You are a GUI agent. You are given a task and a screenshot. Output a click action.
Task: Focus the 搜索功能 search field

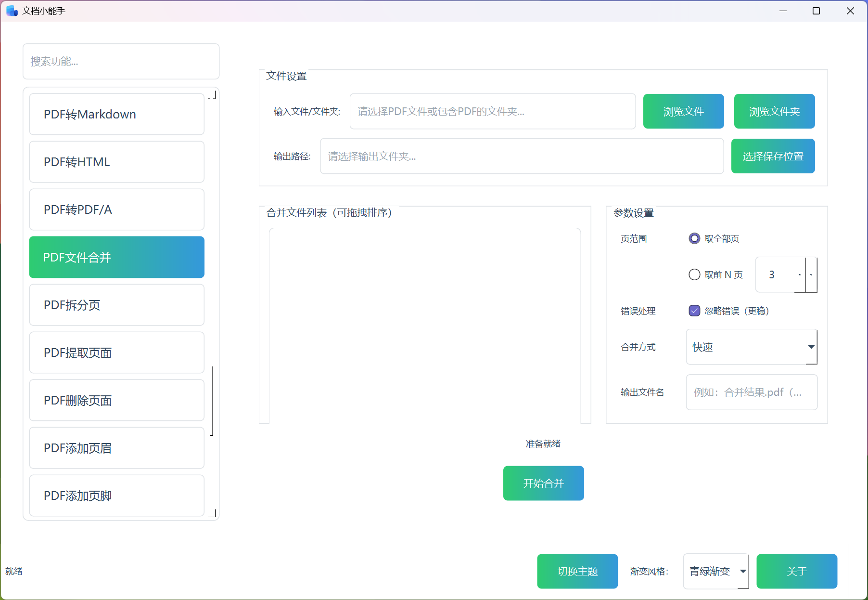[121, 62]
